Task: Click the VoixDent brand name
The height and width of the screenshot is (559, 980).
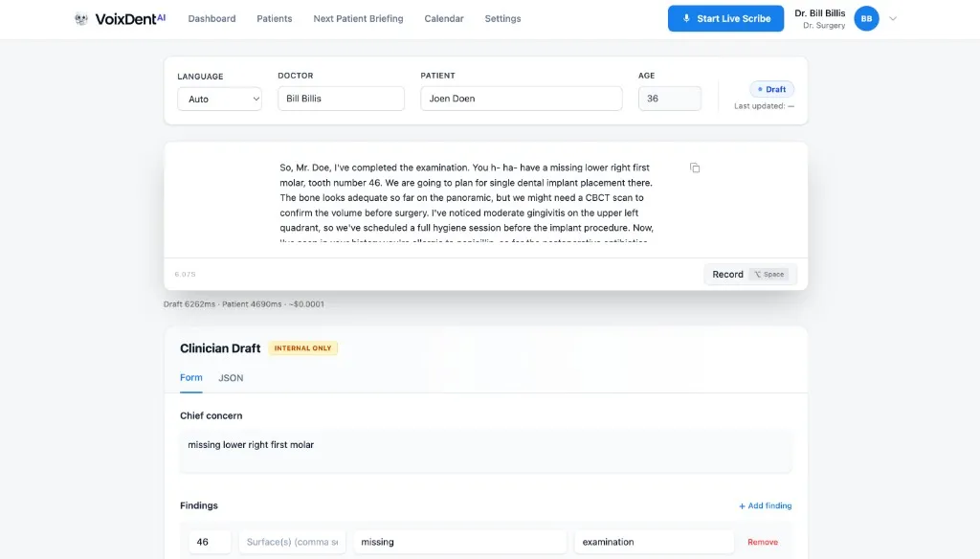Action: point(130,19)
